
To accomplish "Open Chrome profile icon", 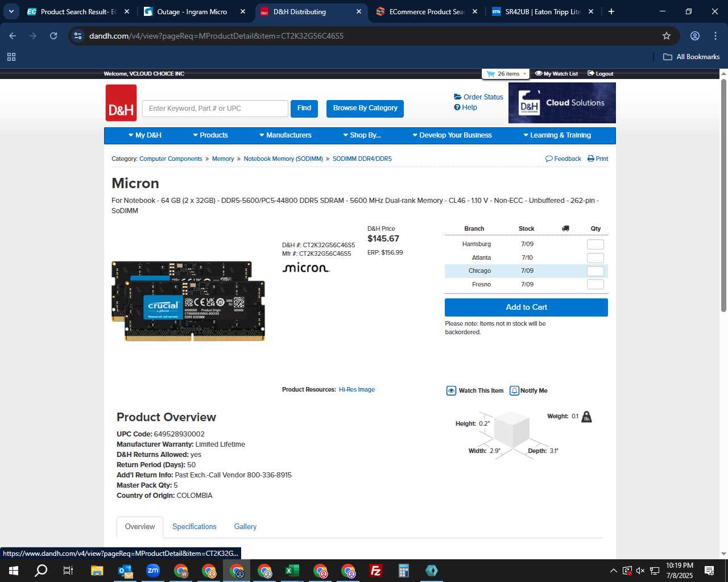I will pos(695,36).
